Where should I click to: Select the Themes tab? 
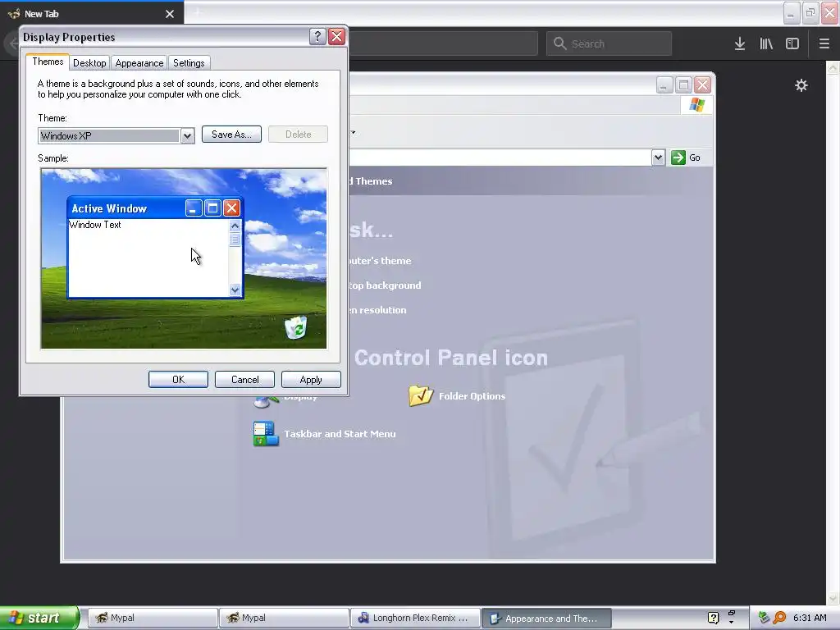(x=48, y=62)
